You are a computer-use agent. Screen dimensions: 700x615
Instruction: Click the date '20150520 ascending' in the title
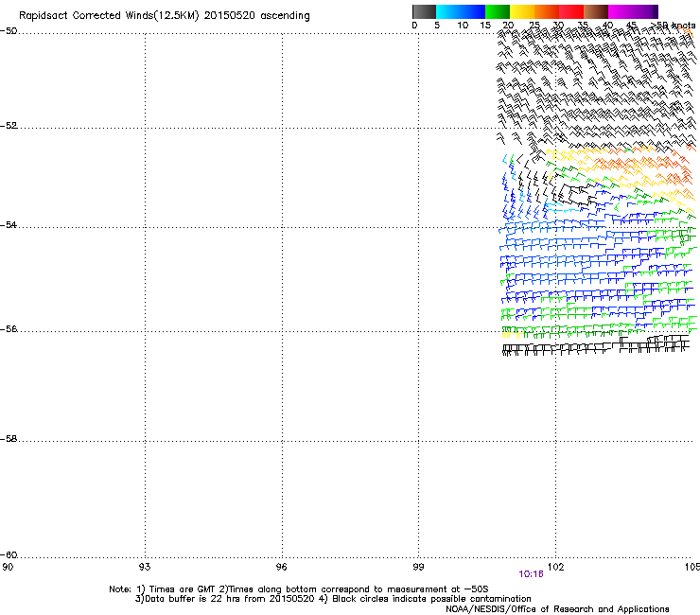point(256,16)
